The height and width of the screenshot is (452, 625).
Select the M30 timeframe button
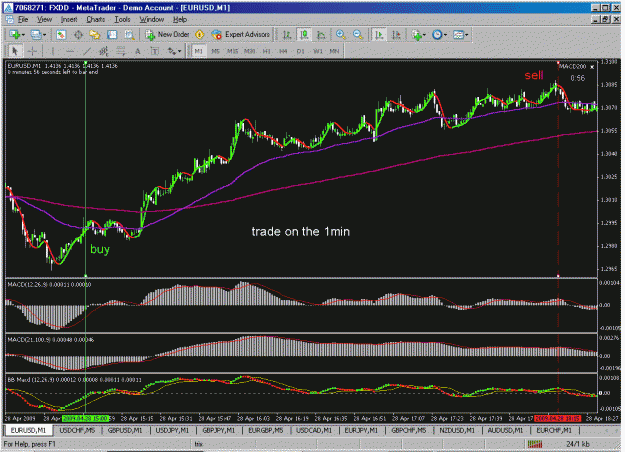point(250,51)
